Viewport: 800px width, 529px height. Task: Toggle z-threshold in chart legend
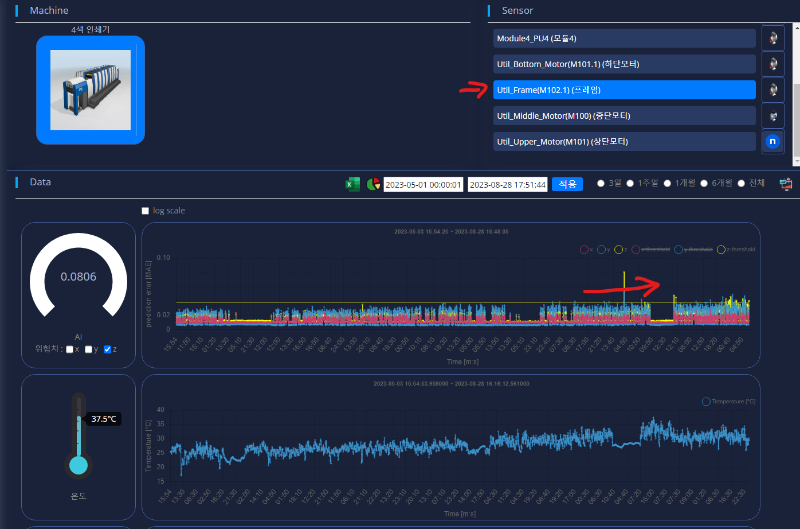[x=736, y=249]
